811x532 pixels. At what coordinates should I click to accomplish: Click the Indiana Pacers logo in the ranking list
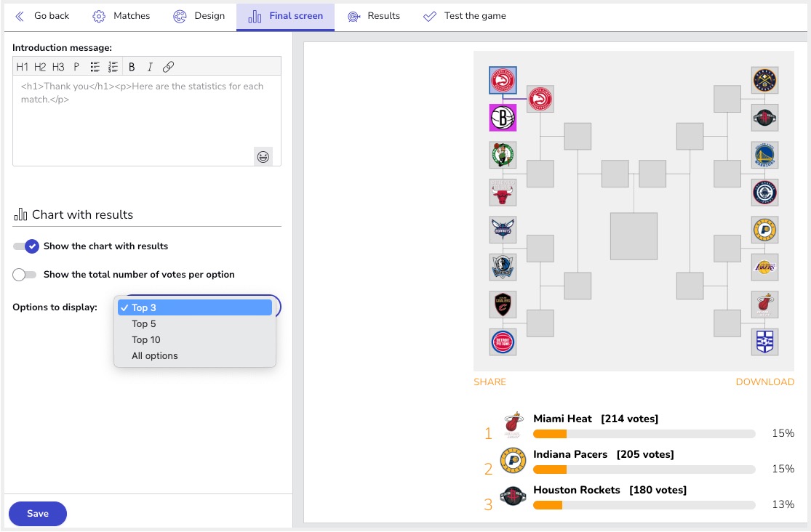click(513, 461)
